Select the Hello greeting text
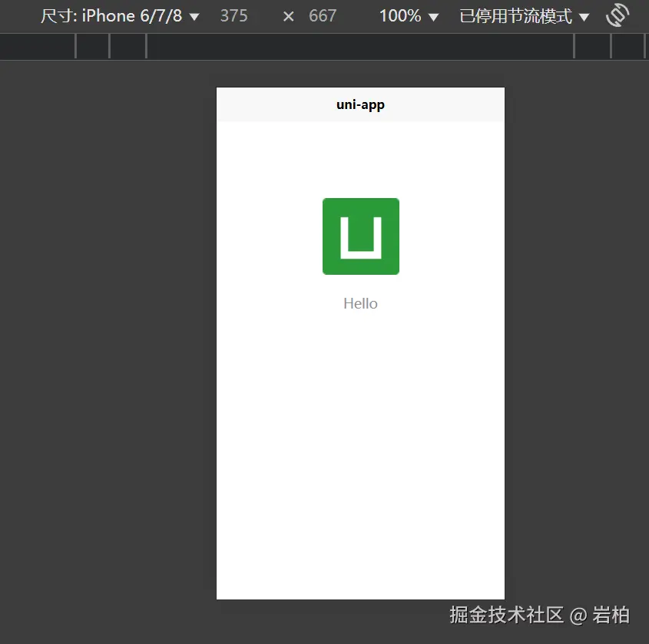This screenshot has height=644, width=649. [360, 303]
